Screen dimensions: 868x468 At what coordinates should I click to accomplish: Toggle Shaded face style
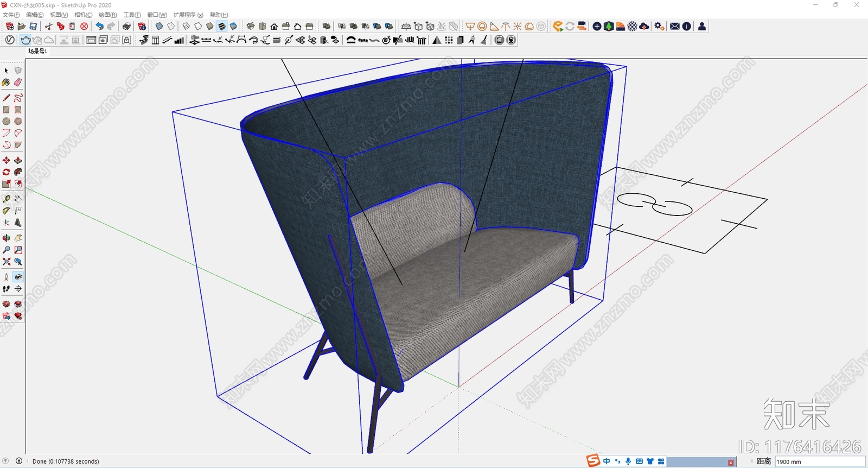(x=210, y=26)
